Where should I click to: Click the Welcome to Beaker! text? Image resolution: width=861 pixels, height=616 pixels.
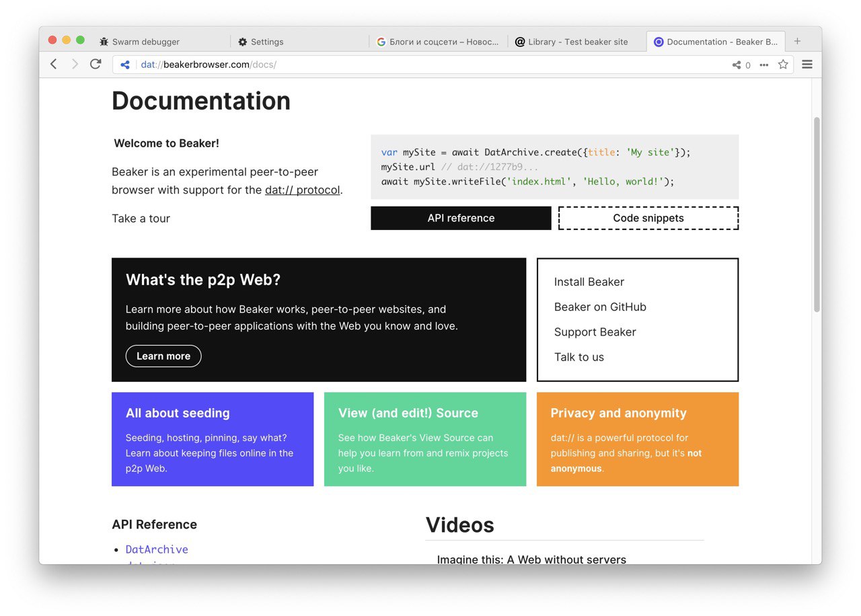pos(166,143)
